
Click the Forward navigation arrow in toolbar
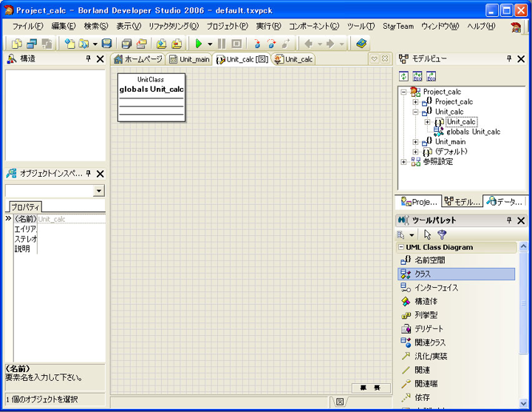pyautogui.click(x=330, y=44)
